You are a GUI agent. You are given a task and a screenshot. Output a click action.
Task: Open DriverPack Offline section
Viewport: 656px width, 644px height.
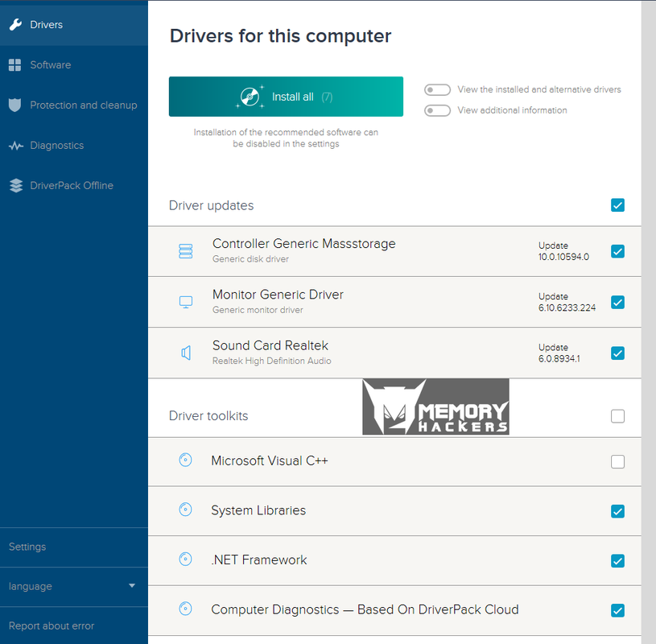(73, 185)
